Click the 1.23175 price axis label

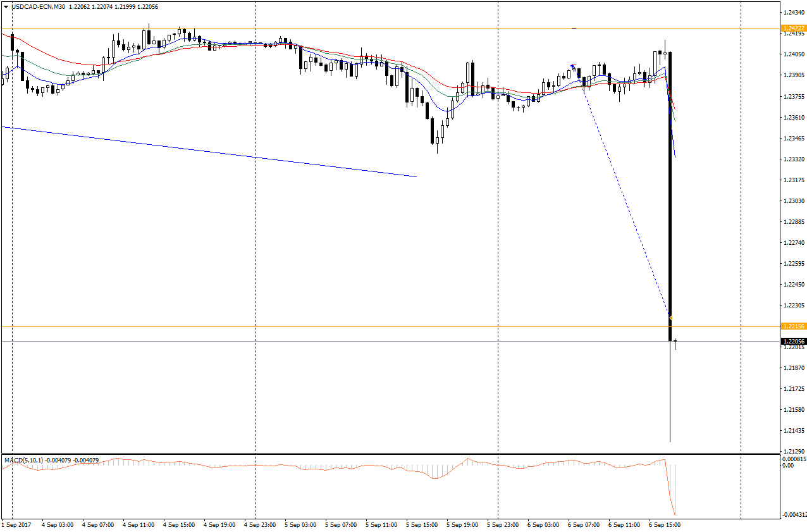pos(794,180)
